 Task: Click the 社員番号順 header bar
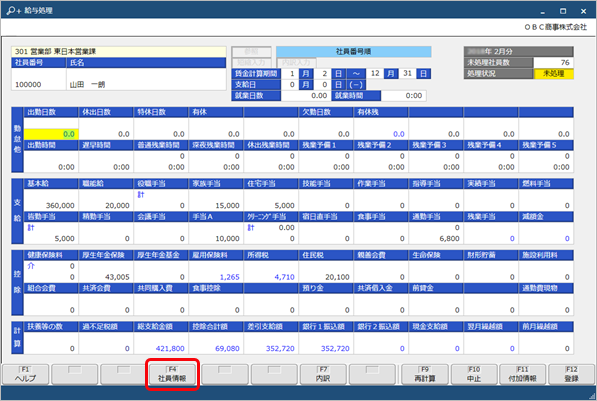[x=354, y=51]
